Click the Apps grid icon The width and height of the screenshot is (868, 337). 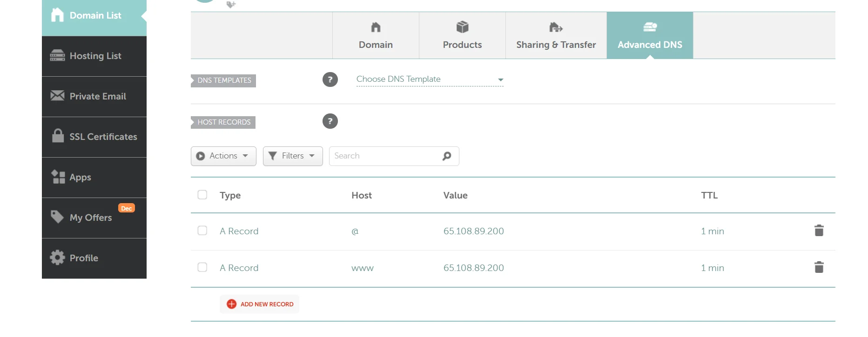click(58, 177)
